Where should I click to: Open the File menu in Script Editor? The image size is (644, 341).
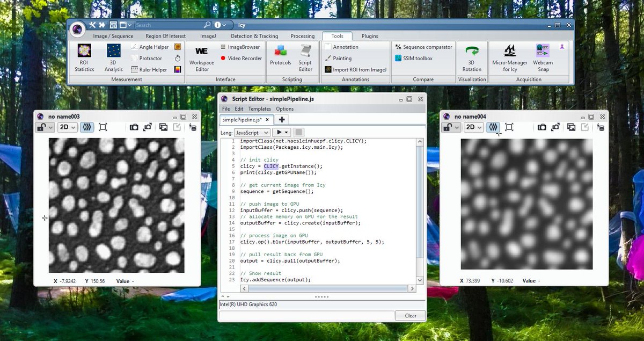pyautogui.click(x=226, y=109)
